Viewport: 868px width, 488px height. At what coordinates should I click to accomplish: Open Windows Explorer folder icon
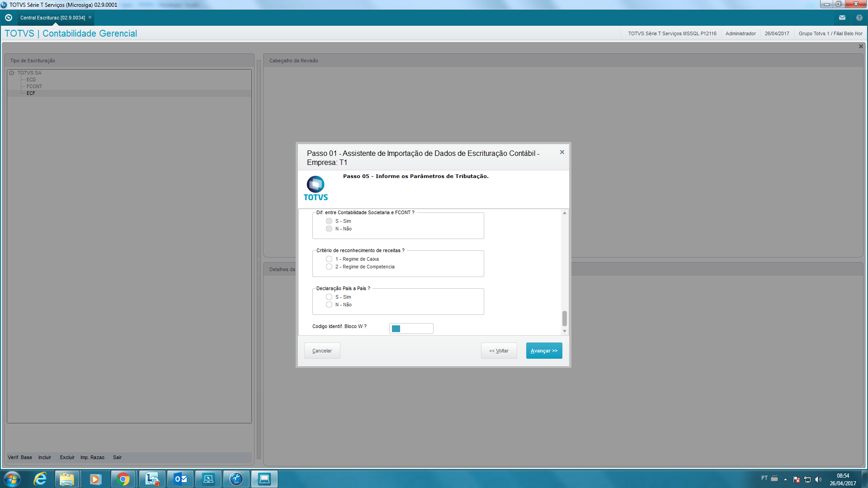pos(67,479)
